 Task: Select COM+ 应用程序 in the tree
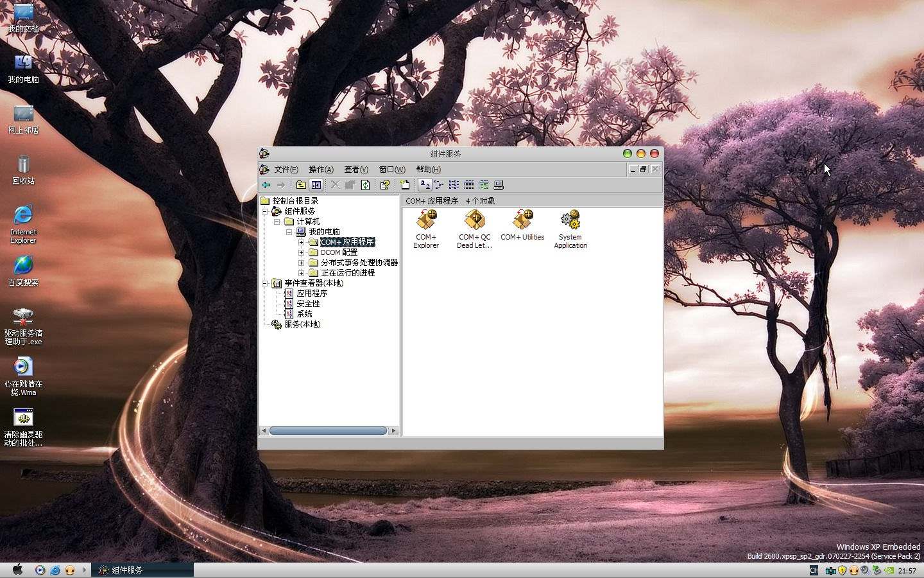coord(347,242)
